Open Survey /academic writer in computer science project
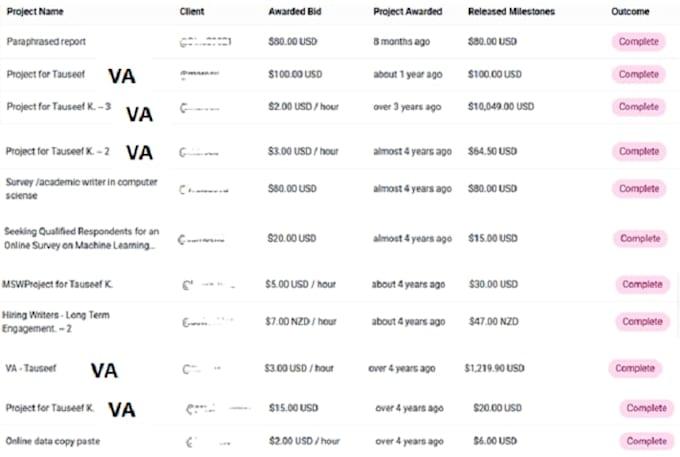The width and height of the screenshot is (680, 457). click(81, 189)
